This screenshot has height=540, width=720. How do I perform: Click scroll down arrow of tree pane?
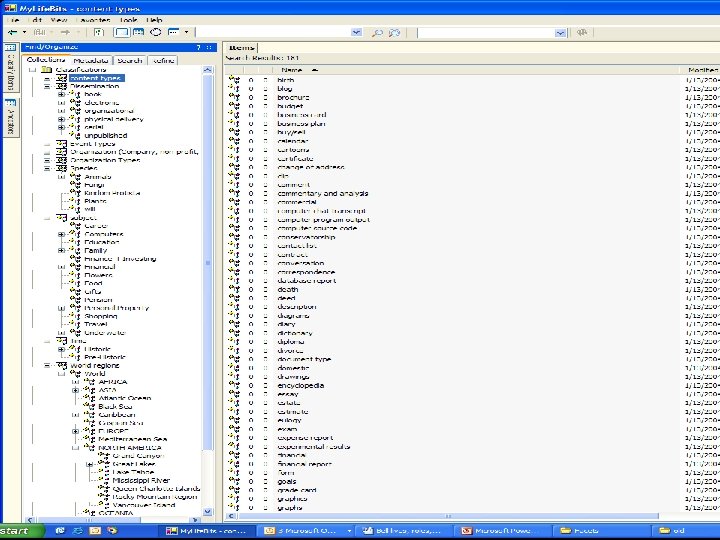207,511
